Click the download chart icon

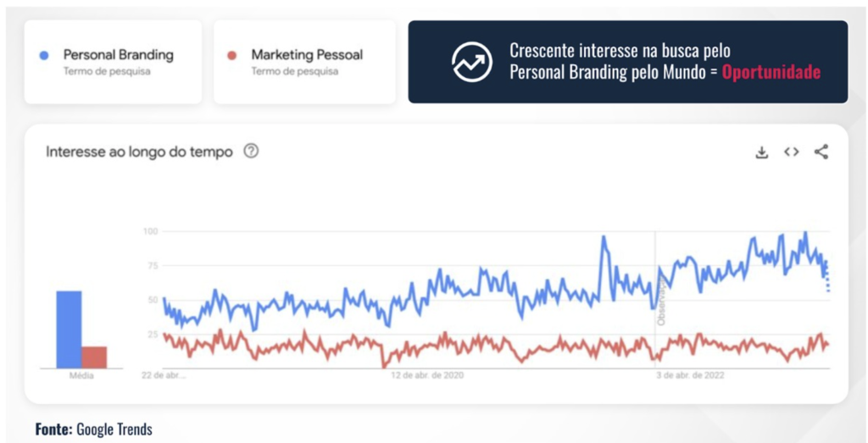(761, 152)
